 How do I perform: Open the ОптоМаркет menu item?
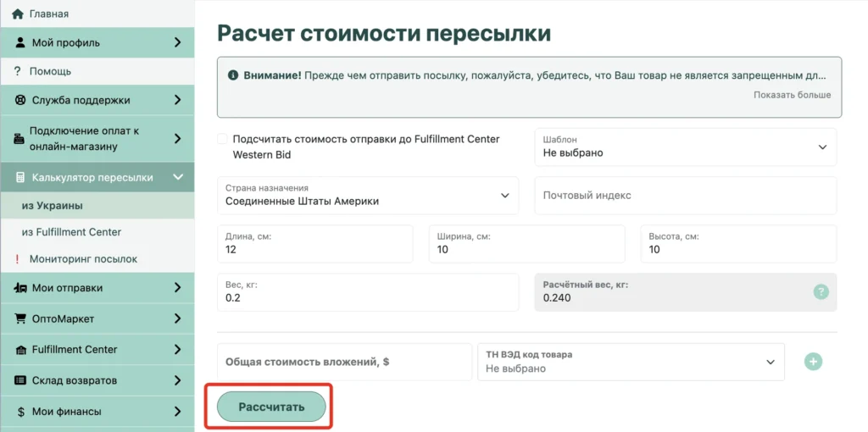click(97, 318)
